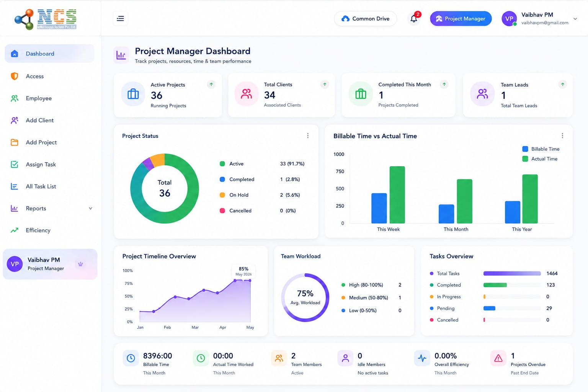The height and width of the screenshot is (392, 588).
Task: Open All Task List page
Action: pyautogui.click(x=49, y=186)
